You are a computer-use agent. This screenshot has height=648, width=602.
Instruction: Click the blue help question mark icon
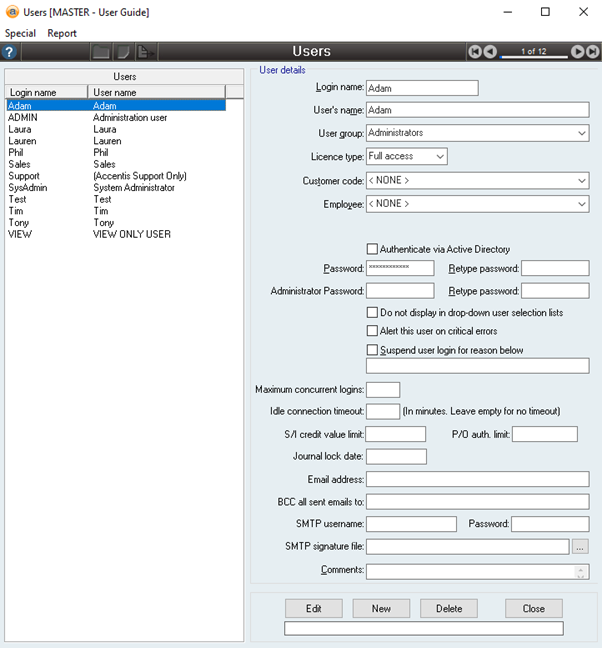(x=10, y=51)
